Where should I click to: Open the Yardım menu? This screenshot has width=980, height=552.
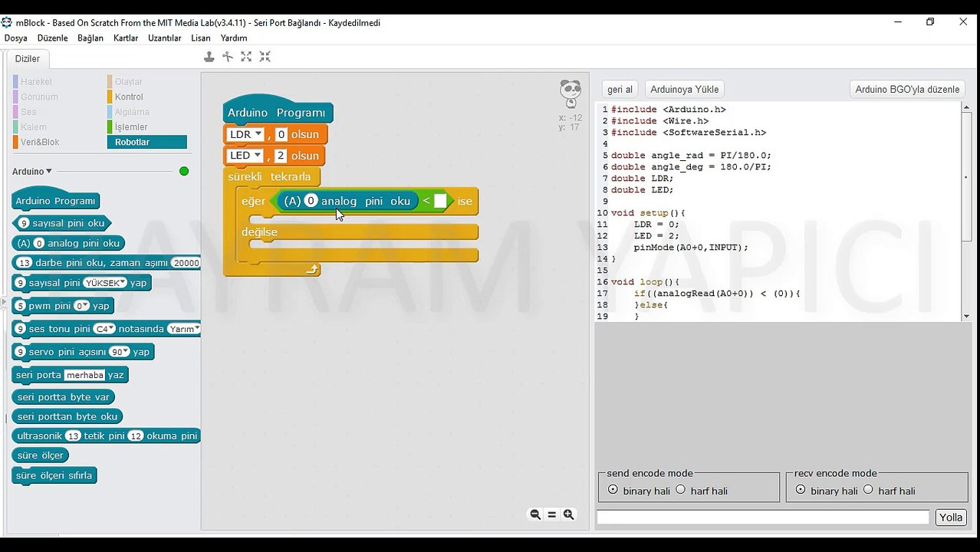pos(234,38)
